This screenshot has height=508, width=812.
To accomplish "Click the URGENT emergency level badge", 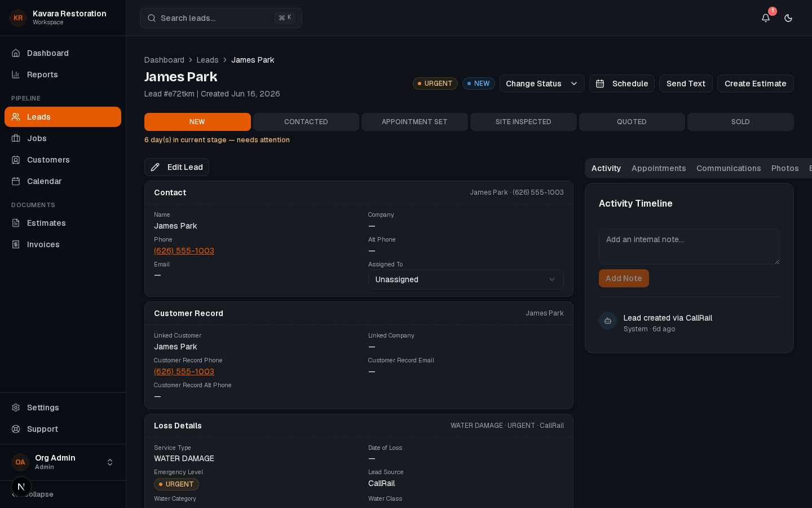I will (x=176, y=484).
